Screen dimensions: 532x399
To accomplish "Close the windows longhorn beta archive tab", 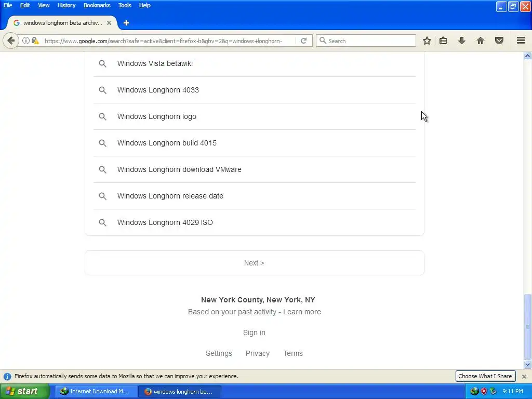I will click(109, 23).
